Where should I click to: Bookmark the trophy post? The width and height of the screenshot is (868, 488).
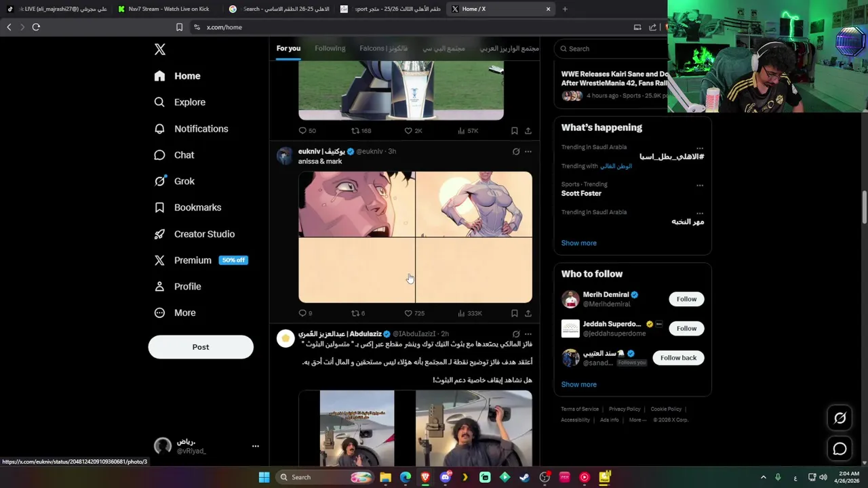tap(515, 131)
